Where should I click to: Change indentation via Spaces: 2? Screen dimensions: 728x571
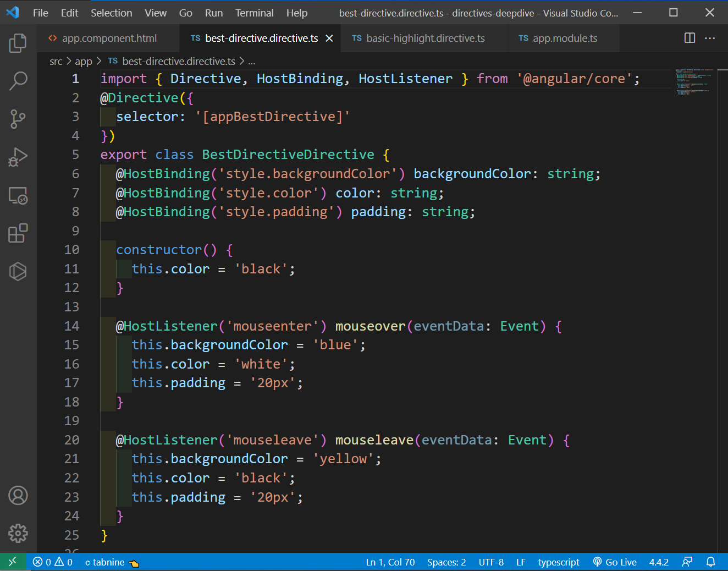click(x=446, y=562)
